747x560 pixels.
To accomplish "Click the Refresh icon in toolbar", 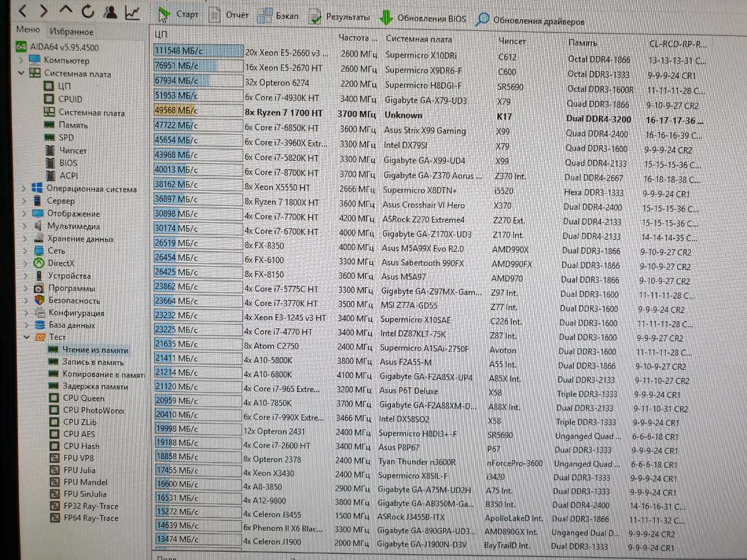I will (88, 10).
